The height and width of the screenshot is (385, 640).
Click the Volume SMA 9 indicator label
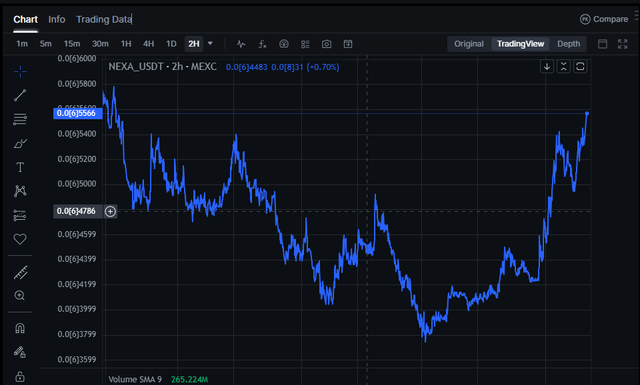tap(135, 379)
